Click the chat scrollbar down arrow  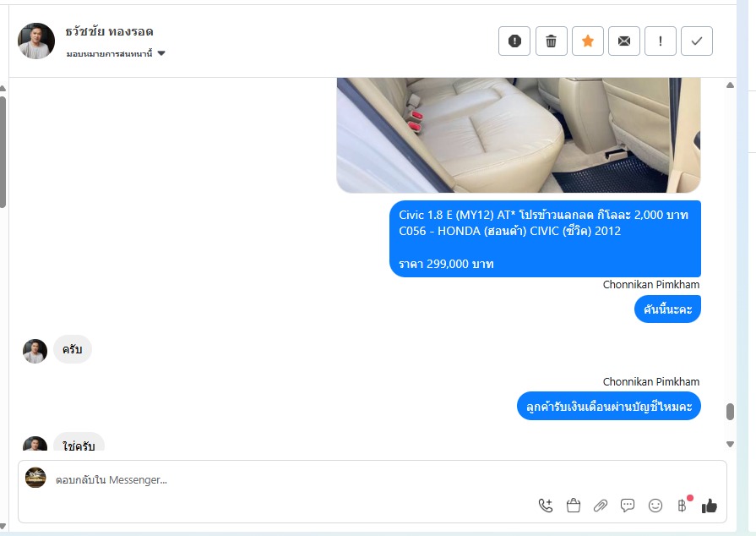(x=730, y=445)
